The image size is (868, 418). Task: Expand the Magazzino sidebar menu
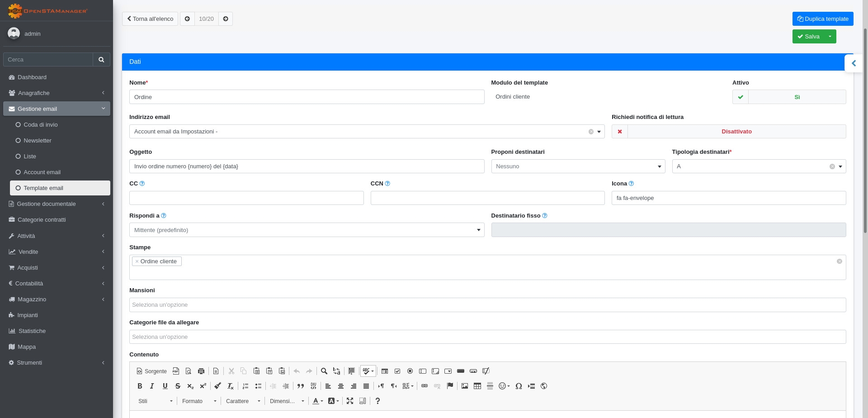[x=32, y=299]
